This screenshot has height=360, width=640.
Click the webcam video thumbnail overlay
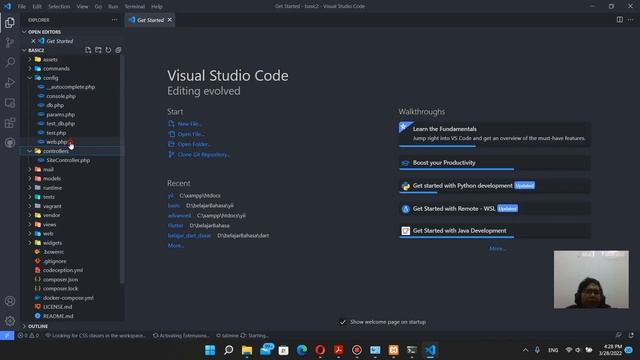pos(591,280)
